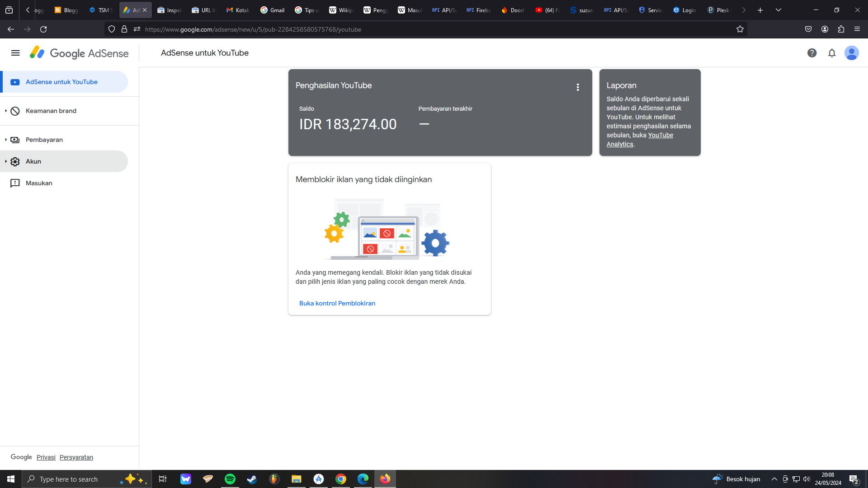Reload the page using refresh icon

point(43,29)
